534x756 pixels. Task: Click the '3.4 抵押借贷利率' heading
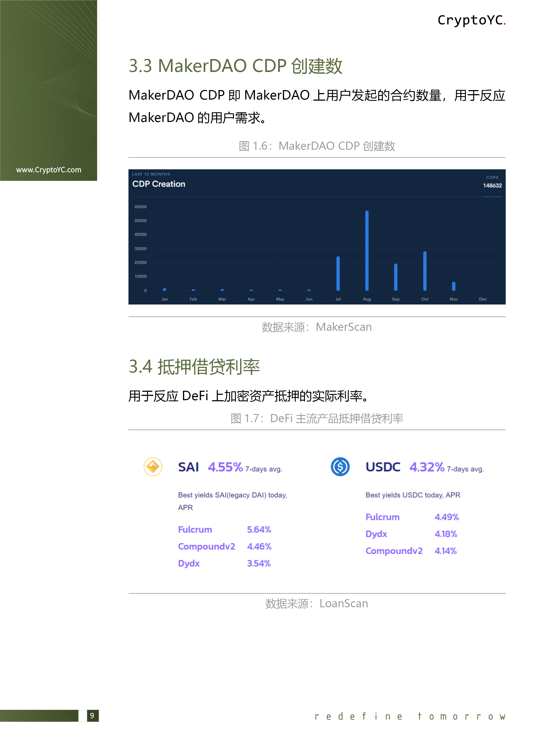(x=194, y=367)
